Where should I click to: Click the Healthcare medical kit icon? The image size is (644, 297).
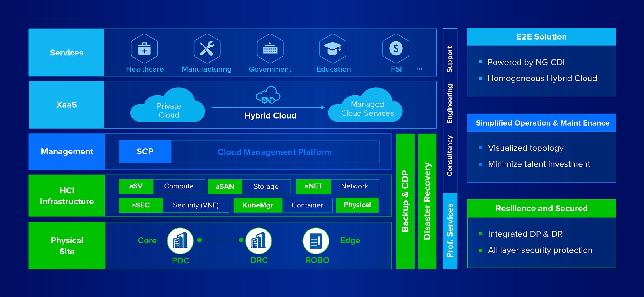(144, 49)
